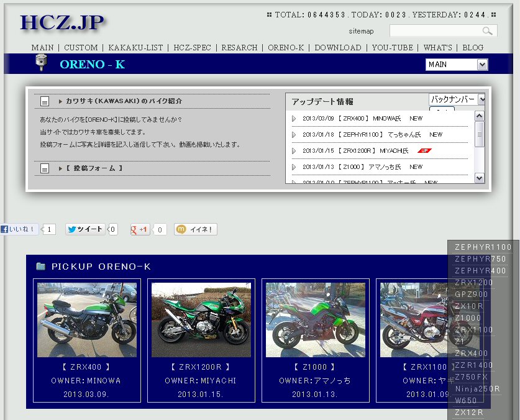Click the 【 Z1000 】 caption
Screen dimensions: 520x420
(315, 367)
